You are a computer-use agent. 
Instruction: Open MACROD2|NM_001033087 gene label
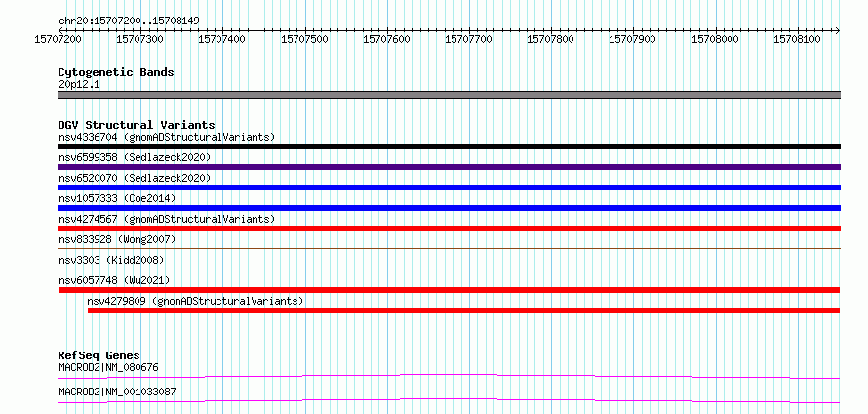point(117,392)
